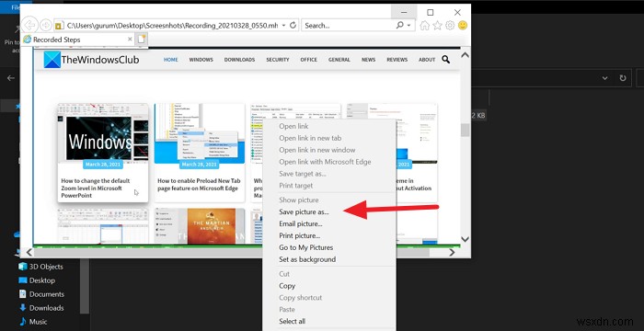The image size is (644, 331).
Task: Open the 3D Objects folder in File Explorer
Action: 40,267
